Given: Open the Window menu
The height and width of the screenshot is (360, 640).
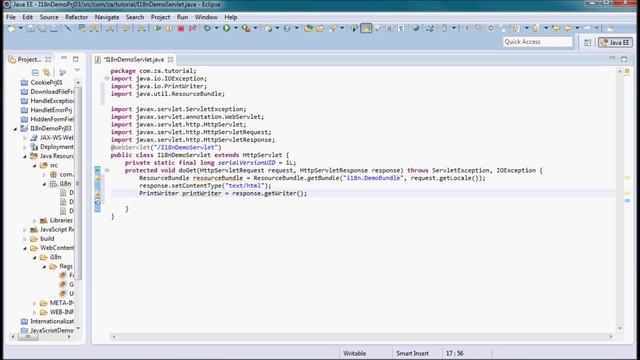Looking at the screenshot, I should pyautogui.click(x=206, y=17).
